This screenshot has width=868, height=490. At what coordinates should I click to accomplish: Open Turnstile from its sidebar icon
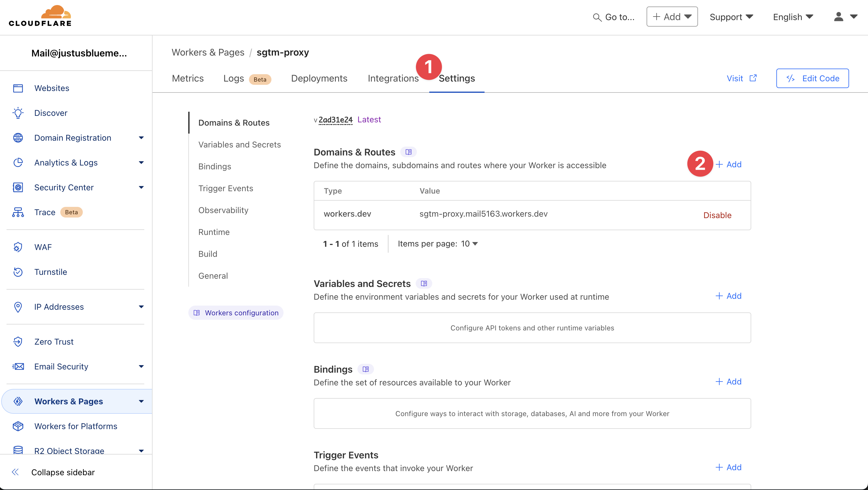click(x=18, y=272)
